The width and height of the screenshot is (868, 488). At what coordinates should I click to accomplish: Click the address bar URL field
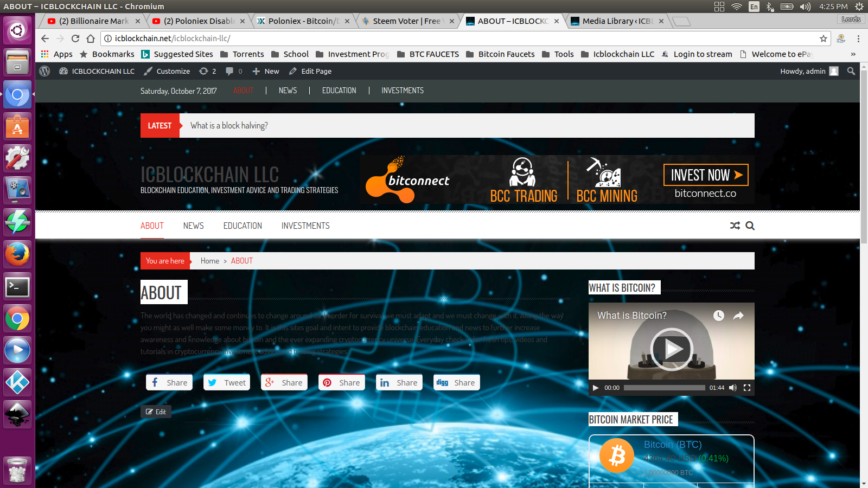(461, 38)
